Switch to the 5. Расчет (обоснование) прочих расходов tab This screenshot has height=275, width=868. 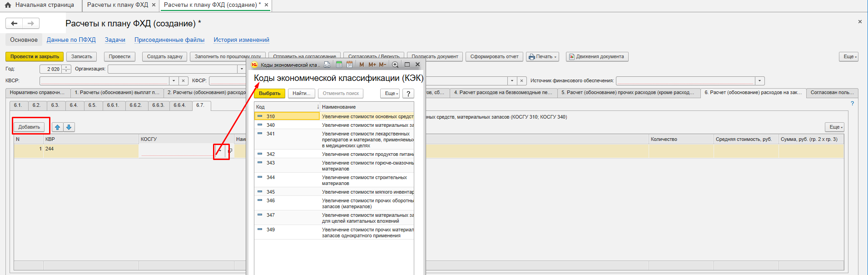(628, 93)
